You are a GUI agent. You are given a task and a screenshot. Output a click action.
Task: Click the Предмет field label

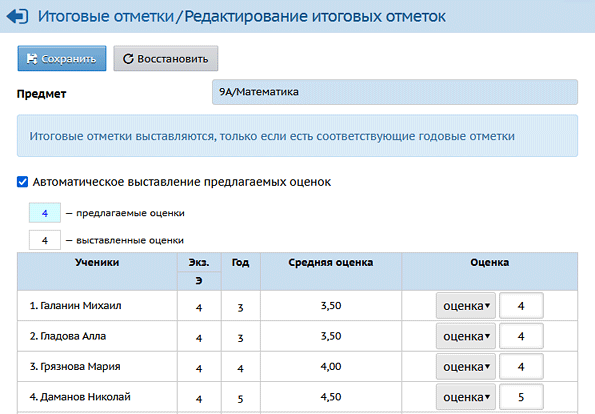point(41,94)
